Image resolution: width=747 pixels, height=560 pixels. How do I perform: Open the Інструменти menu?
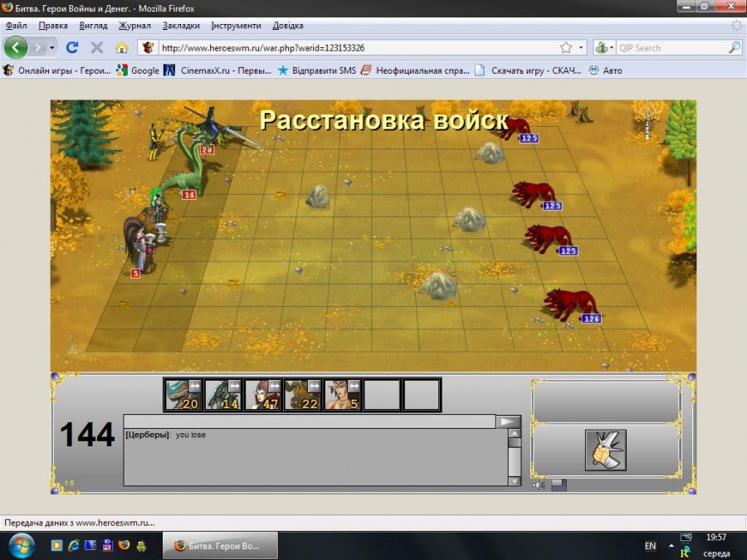point(236,26)
